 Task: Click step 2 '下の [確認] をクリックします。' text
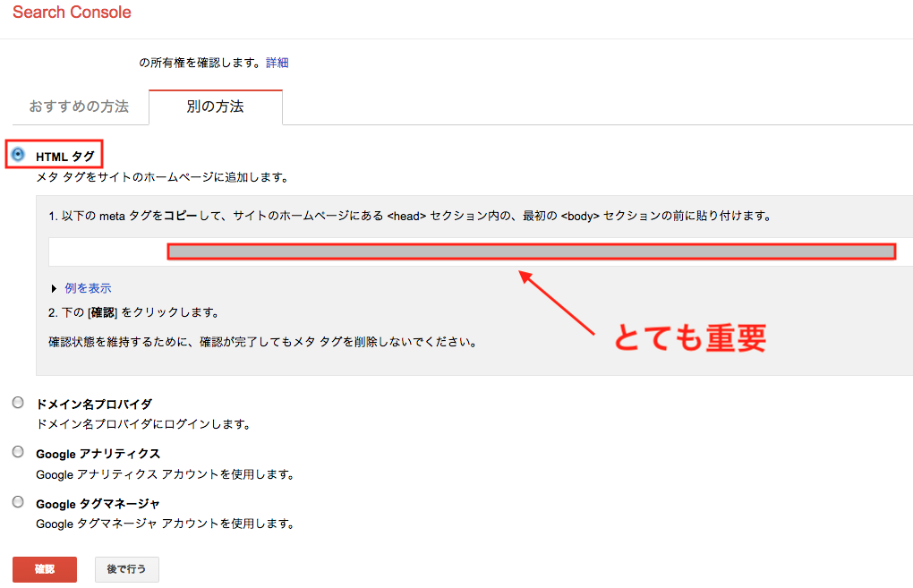134,312
